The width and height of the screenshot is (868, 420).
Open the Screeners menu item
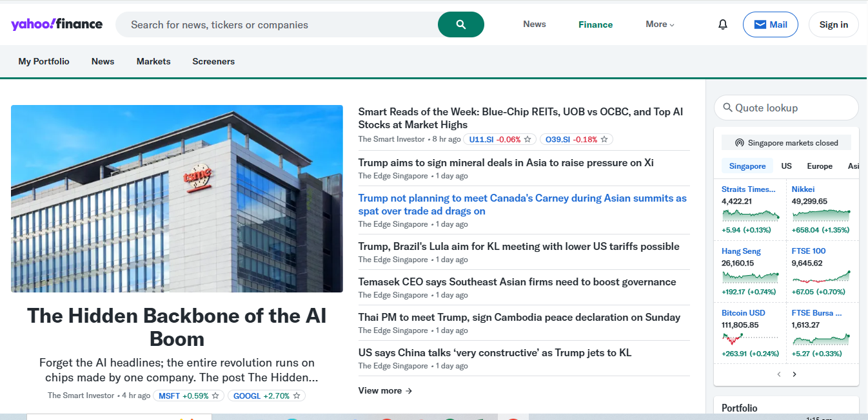coord(213,61)
